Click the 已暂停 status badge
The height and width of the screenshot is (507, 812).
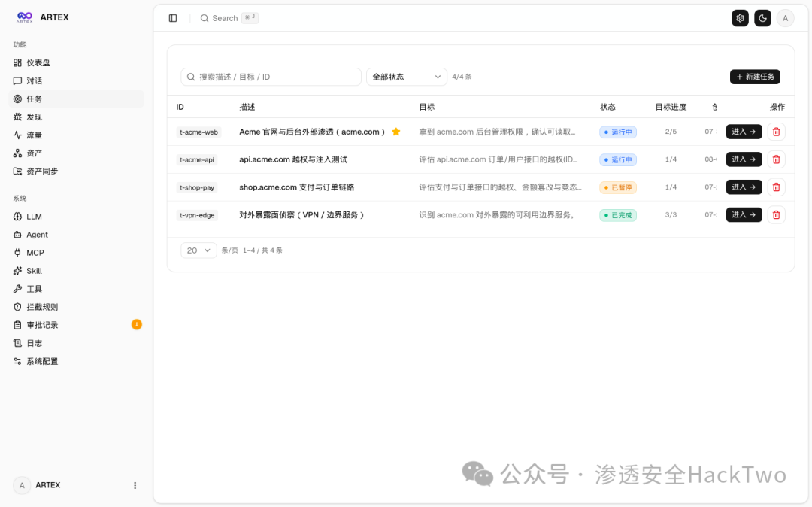(618, 187)
